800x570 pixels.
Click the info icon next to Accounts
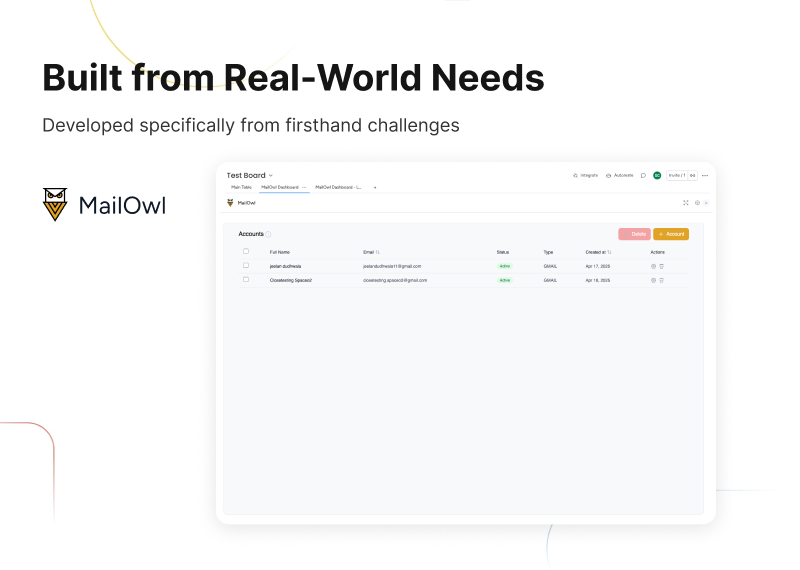[x=268, y=234]
